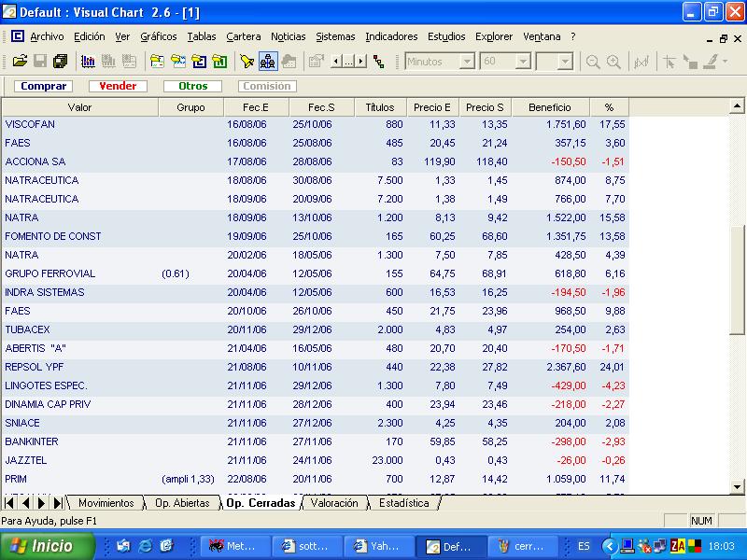Click the Otros button
The height and width of the screenshot is (560, 747).
tap(192, 86)
